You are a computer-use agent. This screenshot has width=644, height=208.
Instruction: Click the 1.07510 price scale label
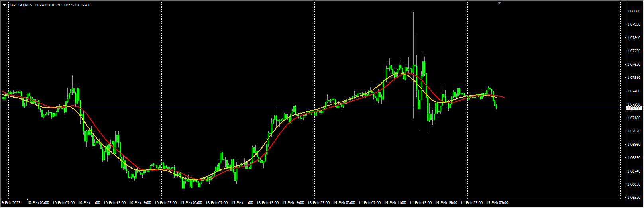(x=634, y=78)
